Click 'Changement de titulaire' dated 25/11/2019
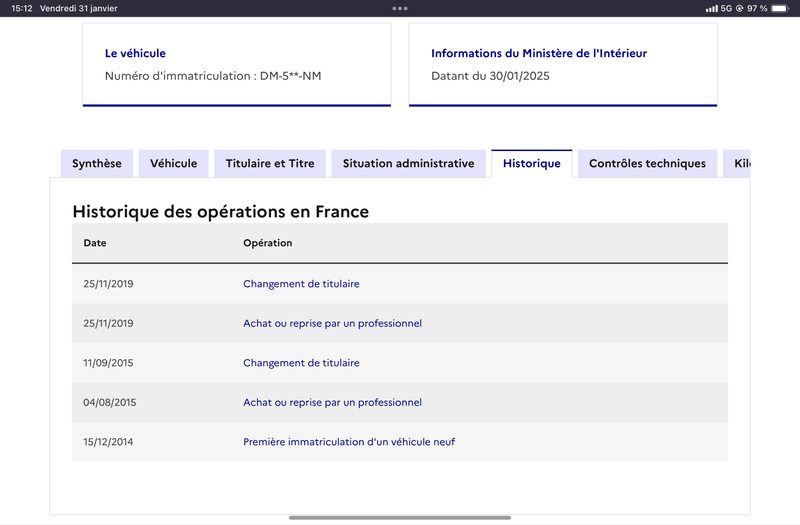 pyautogui.click(x=301, y=284)
